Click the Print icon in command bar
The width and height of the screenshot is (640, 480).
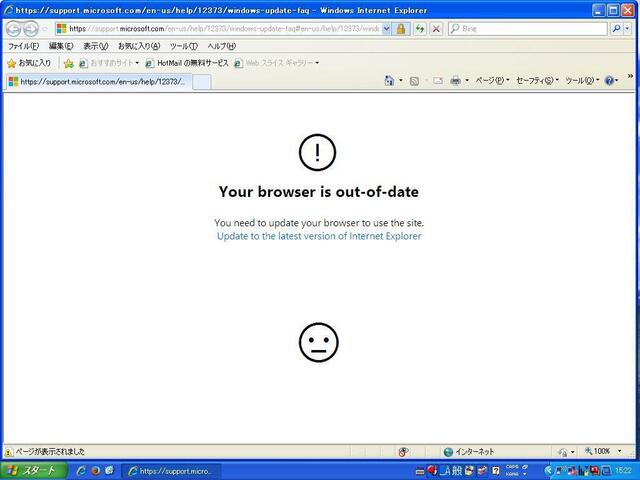[x=455, y=81]
